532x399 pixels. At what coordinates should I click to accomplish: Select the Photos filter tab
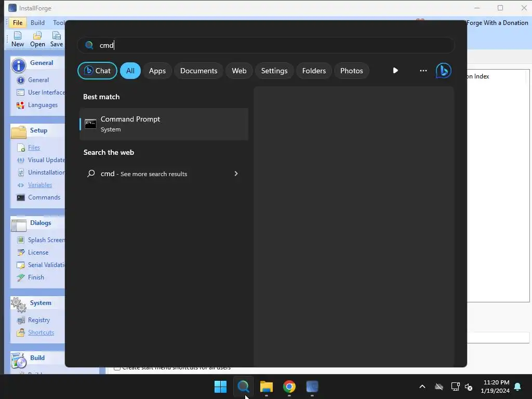[352, 71]
